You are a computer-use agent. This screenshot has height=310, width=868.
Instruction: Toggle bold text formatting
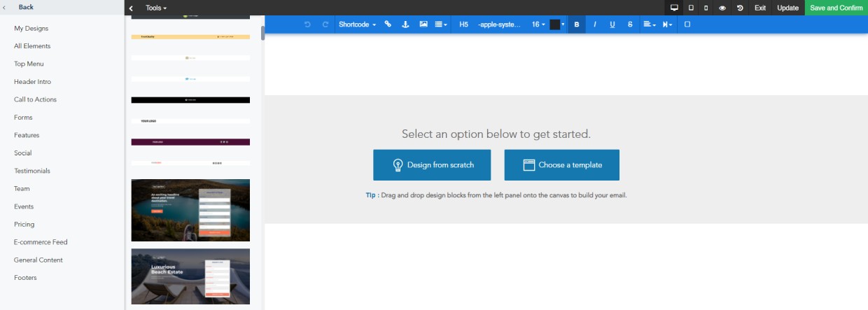pos(577,24)
